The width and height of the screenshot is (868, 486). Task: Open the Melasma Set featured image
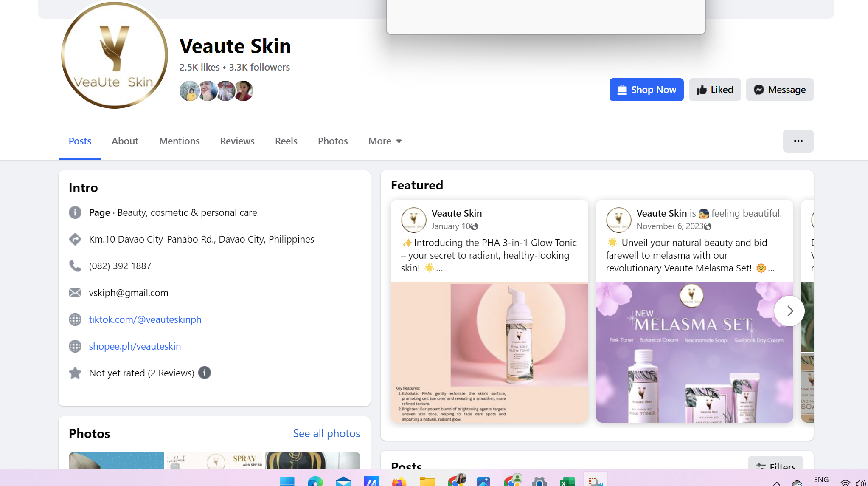pos(694,352)
